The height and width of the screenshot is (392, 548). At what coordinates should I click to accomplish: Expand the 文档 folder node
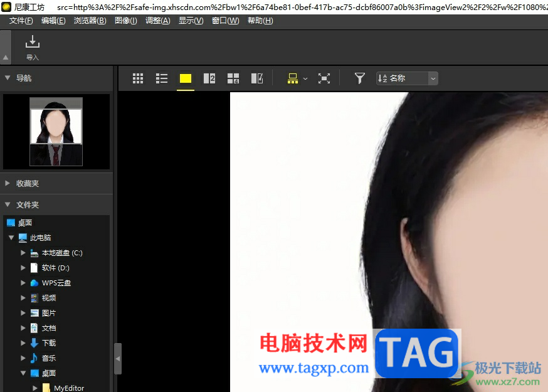pyautogui.click(x=23, y=328)
